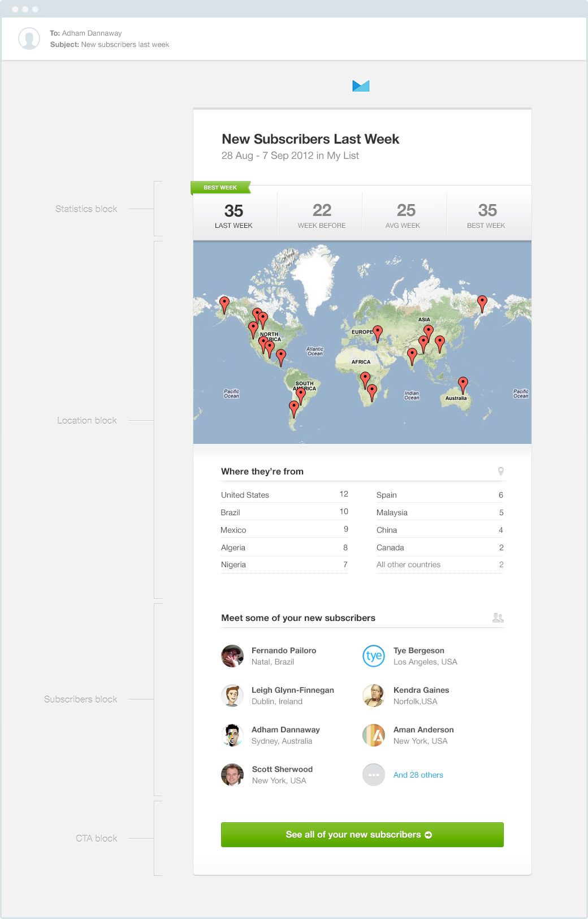
Task: Click the ellipsis avatar beside And 28 others
Action: coord(374,775)
